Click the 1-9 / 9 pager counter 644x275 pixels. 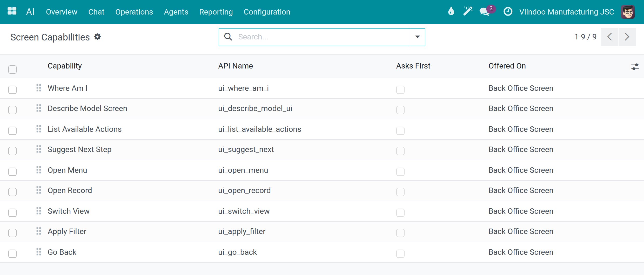(x=586, y=37)
